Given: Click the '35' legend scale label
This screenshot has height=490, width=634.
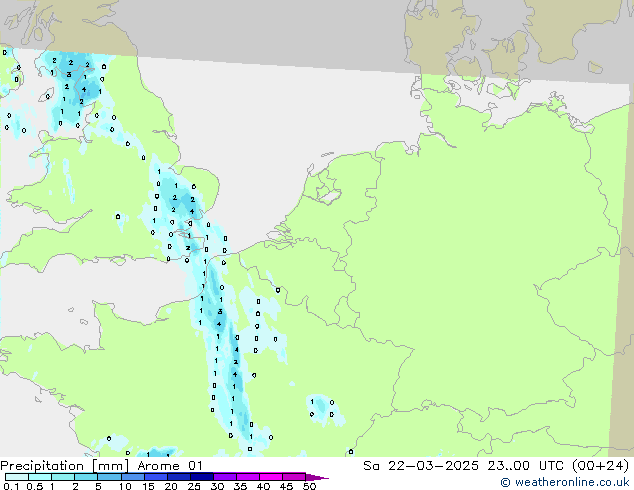Looking at the screenshot, I should (240, 486).
